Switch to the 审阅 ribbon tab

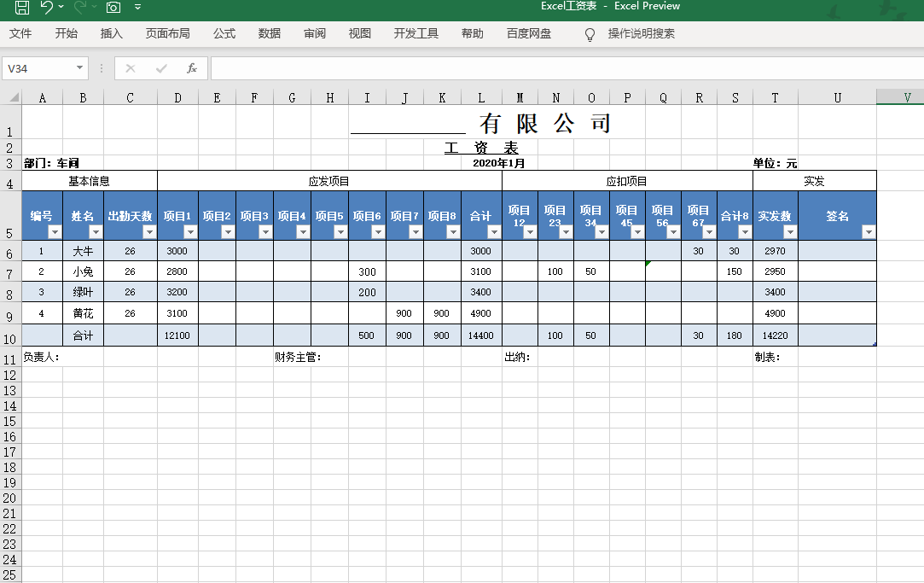point(315,33)
